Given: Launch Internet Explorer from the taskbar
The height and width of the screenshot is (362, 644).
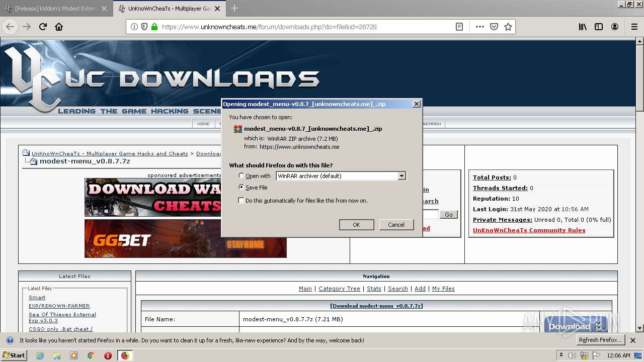Looking at the screenshot, I should point(40,355).
